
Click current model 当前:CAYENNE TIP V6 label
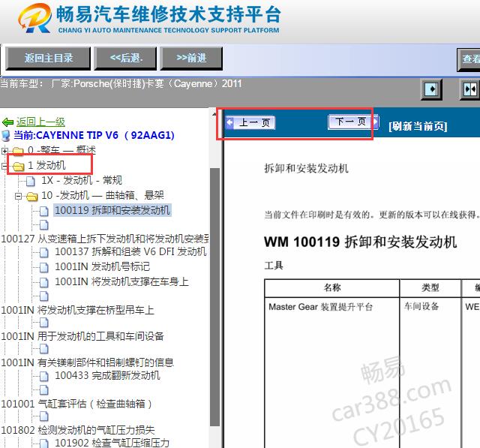tap(94, 135)
